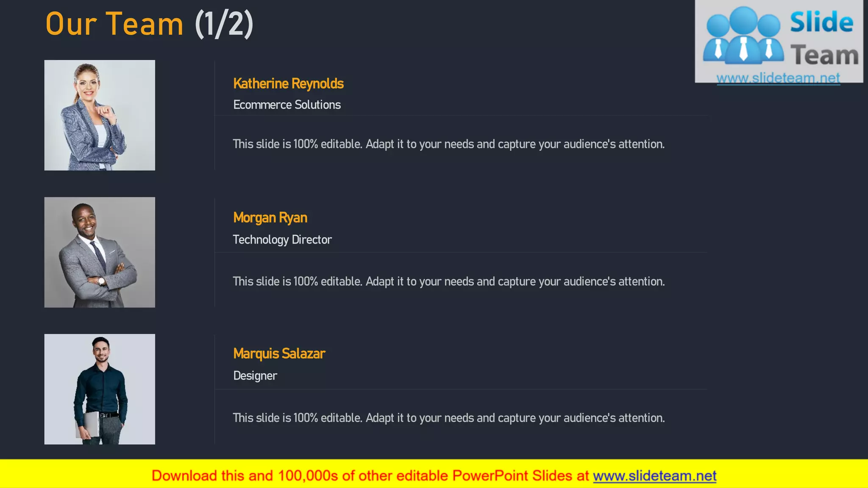Viewport: 868px width, 488px height.
Task: Open www.slideteam.net link under the logo
Action: pos(778,78)
